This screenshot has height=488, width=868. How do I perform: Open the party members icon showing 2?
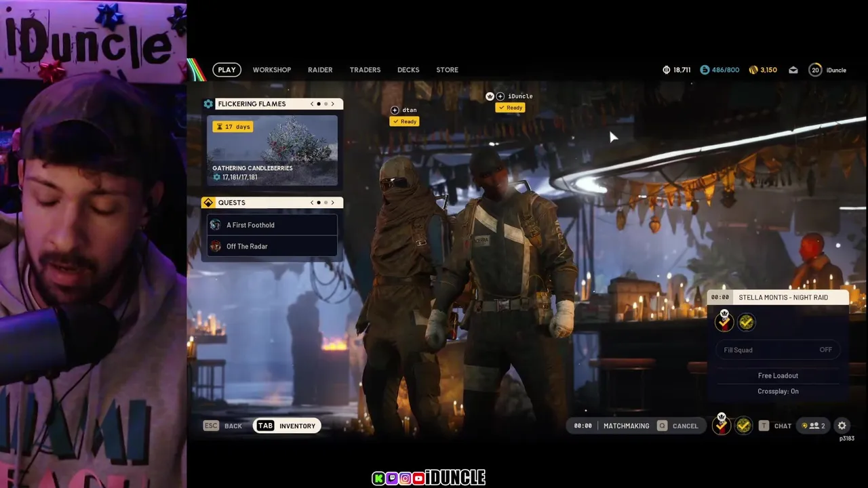pyautogui.click(x=814, y=426)
